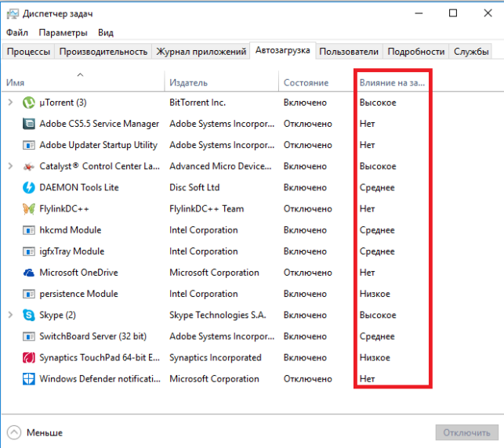The height and width of the screenshot is (448, 504).
Task: Click the Catalyst Control Center icon
Action: (28, 166)
